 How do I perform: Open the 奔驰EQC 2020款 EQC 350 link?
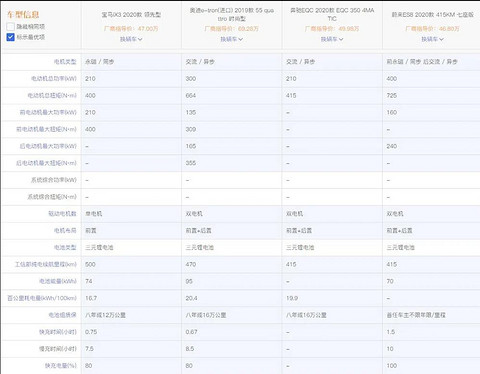[332, 14]
